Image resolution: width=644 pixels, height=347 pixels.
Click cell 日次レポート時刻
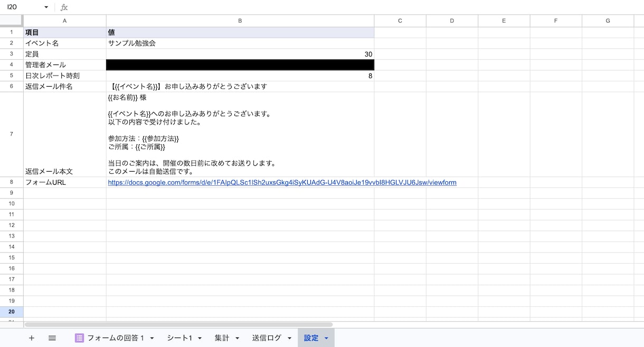click(65, 76)
